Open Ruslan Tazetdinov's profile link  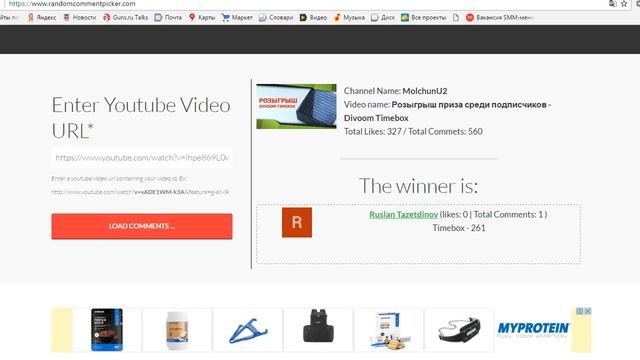tap(403, 214)
